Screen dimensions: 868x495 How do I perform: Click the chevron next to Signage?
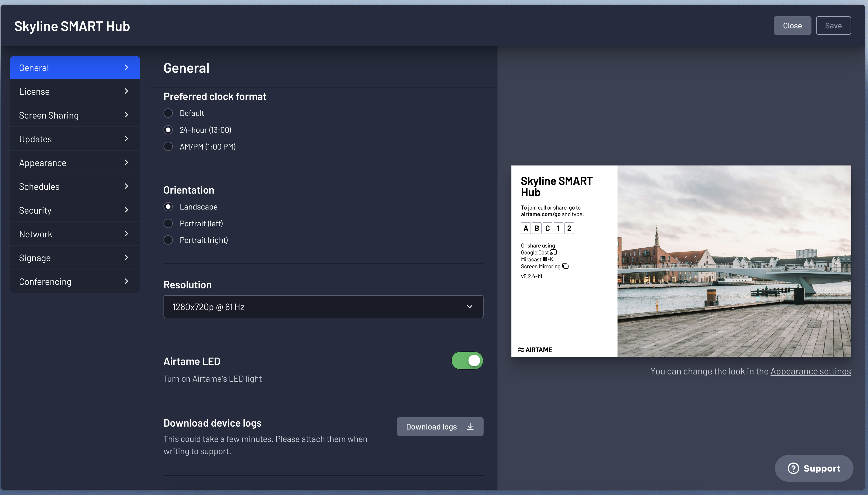(x=126, y=258)
